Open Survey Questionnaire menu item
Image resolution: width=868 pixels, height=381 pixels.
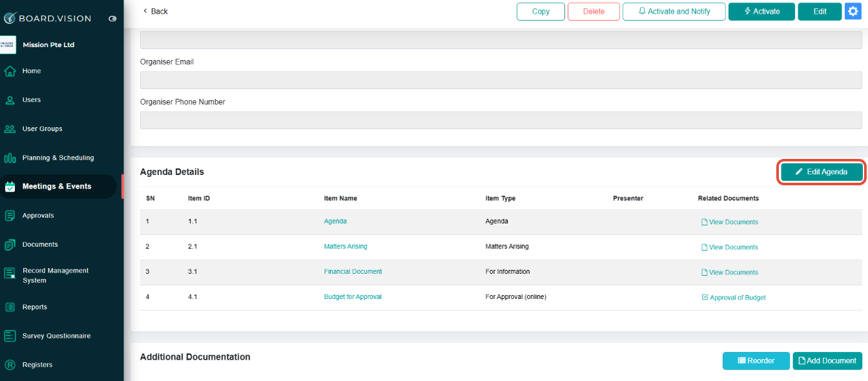57,336
